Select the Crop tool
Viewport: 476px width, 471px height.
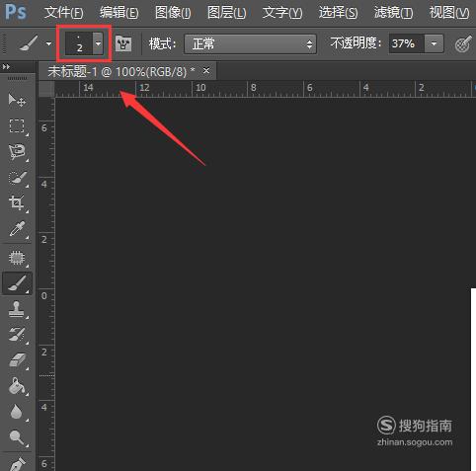pos(17,202)
